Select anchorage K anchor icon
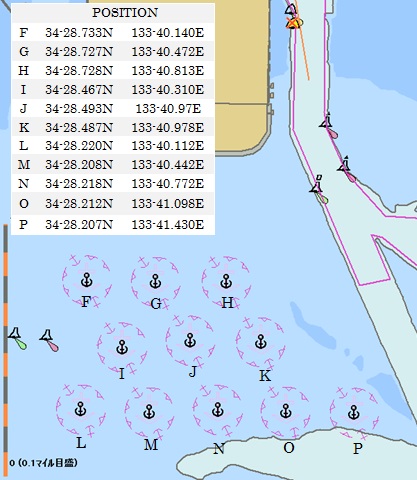417x480 pixels. click(x=261, y=342)
